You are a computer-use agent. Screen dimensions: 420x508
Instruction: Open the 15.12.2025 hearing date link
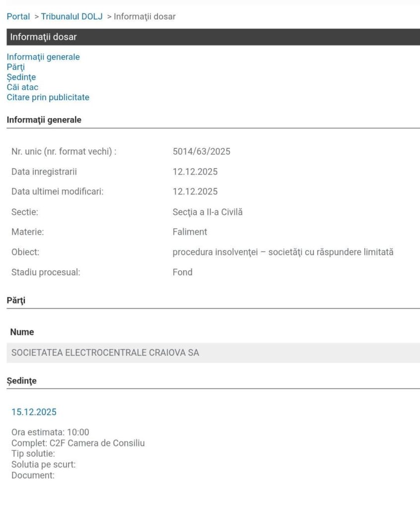pyautogui.click(x=34, y=412)
